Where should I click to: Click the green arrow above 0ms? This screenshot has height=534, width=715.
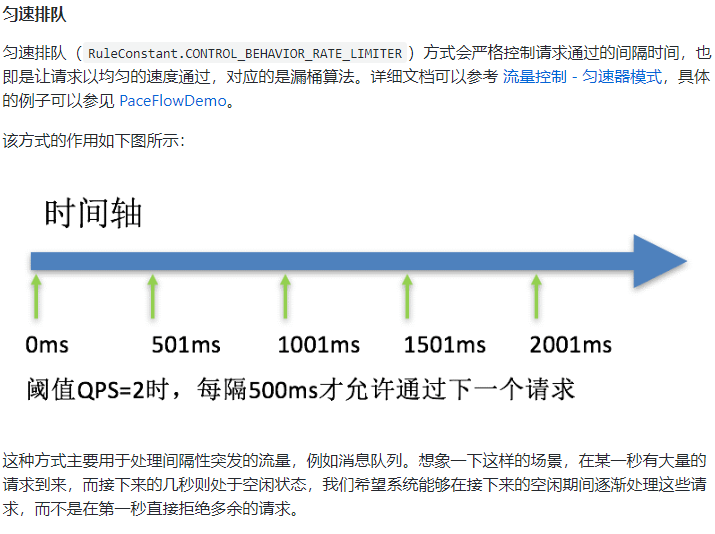(36, 296)
